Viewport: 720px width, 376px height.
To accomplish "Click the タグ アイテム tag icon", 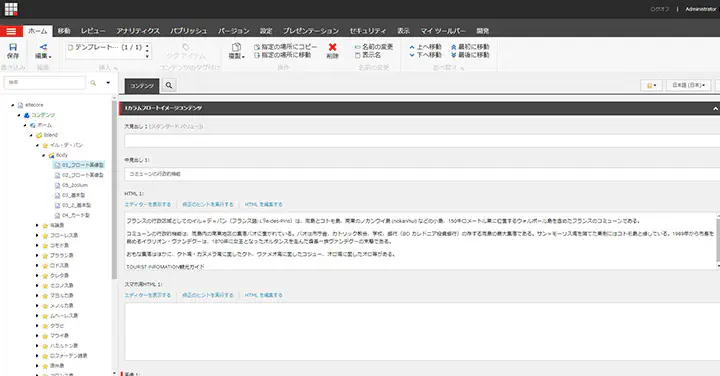I will pyautogui.click(x=186, y=47).
